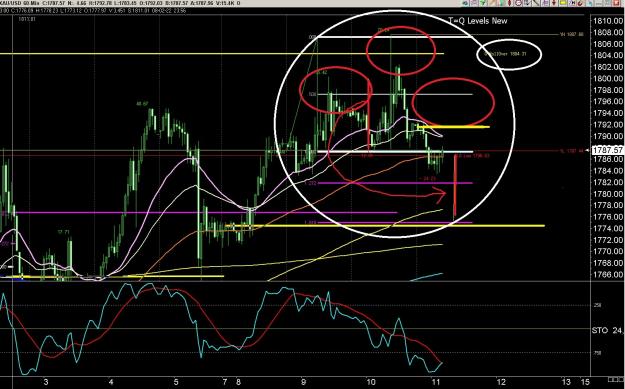
Task: Click date label 7 on time axis
Action: click(226, 381)
